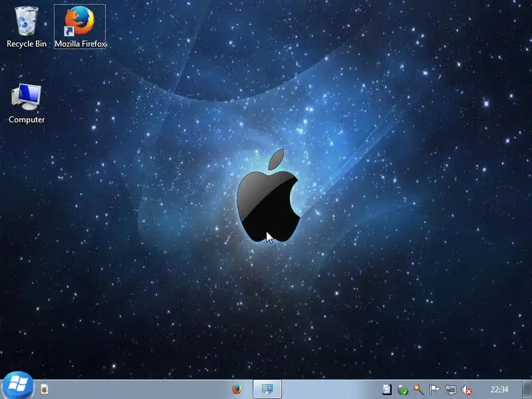This screenshot has height=399, width=532.
Task: Open the first system tray icon with magnifier
Action: tap(387, 390)
